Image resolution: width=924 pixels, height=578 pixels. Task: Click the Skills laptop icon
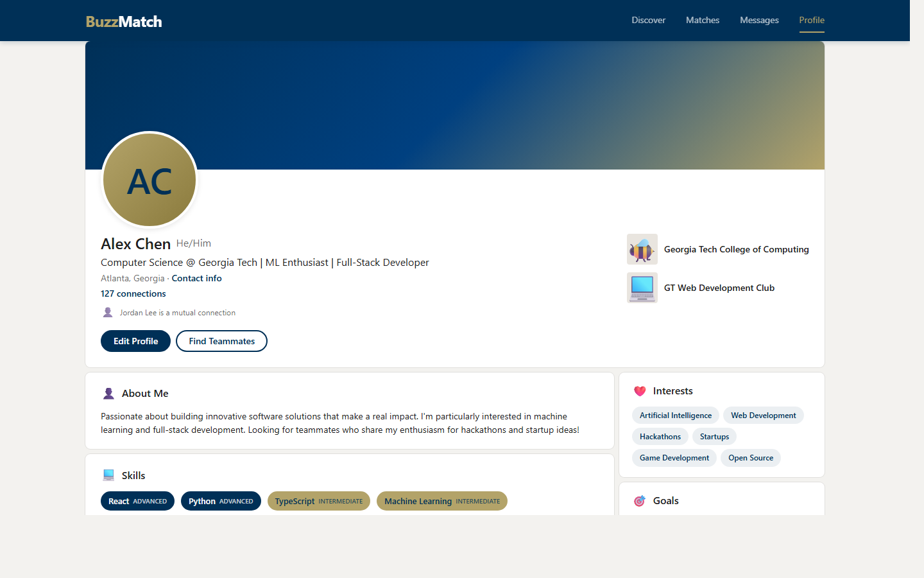click(x=108, y=475)
